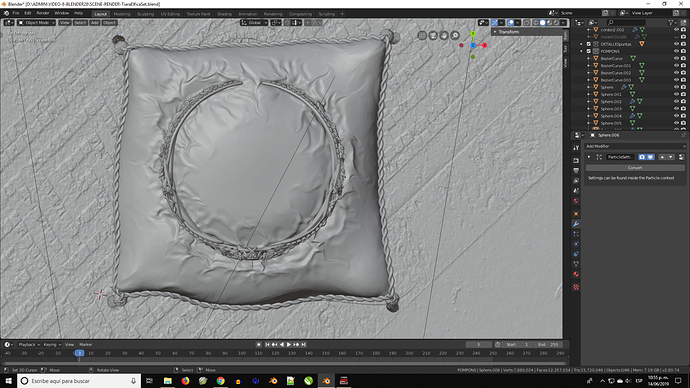The width and height of the screenshot is (690, 388).
Task: Toggle viewport gizmos display
Action: (494, 22)
